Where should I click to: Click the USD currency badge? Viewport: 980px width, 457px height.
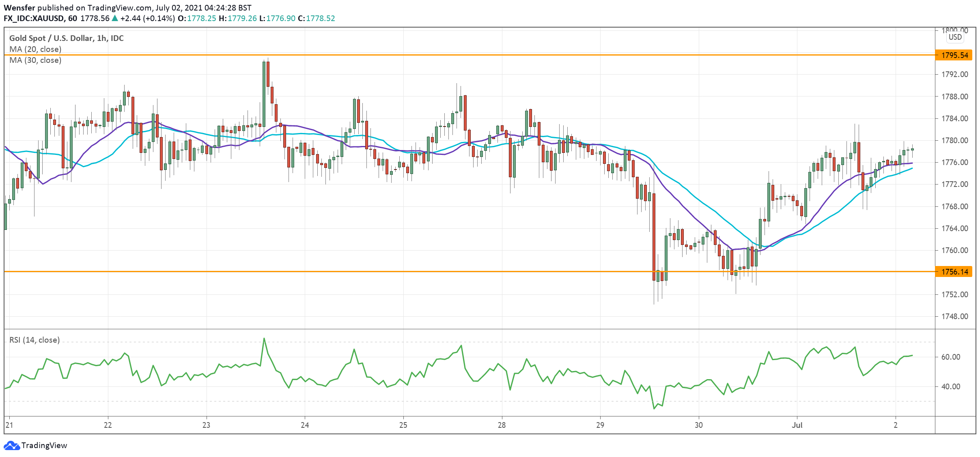coord(955,37)
